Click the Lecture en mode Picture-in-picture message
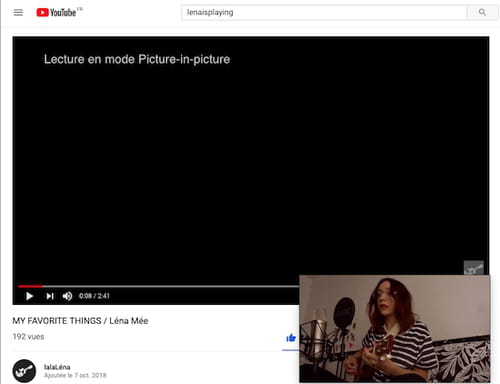This screenshot has height=384, width=500. tap(137, 59)
